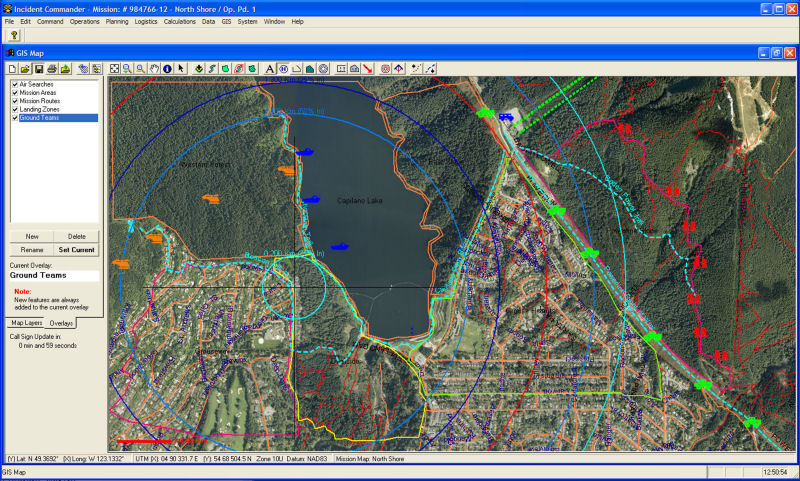Click the red diagonal arrow tool
Viewport: 800px width, 481px height.
pos(367,68)
